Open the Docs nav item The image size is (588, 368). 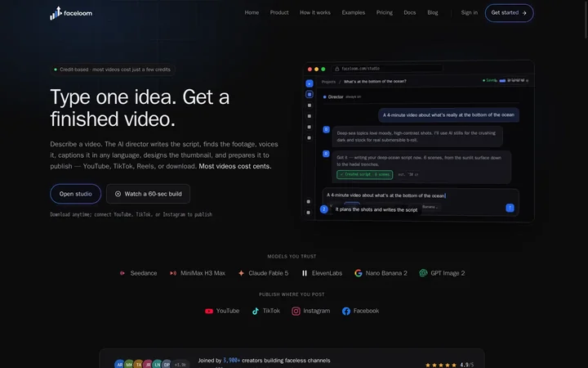coord(409,13)
